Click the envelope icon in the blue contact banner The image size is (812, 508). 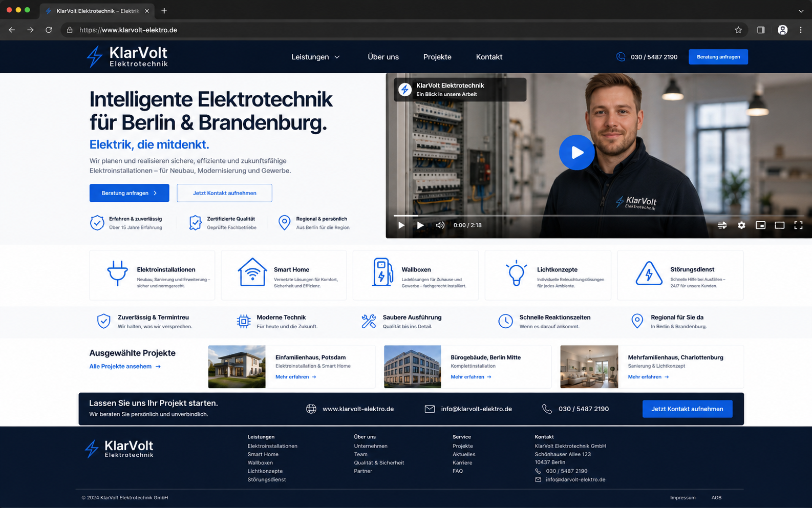[x=430, y=409]
